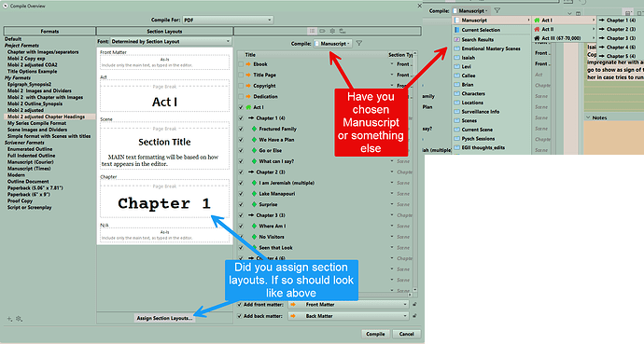Click the filter funnel icon in the inset window
This screenshot has width=644, height=344.
click(x=497, y=10)
